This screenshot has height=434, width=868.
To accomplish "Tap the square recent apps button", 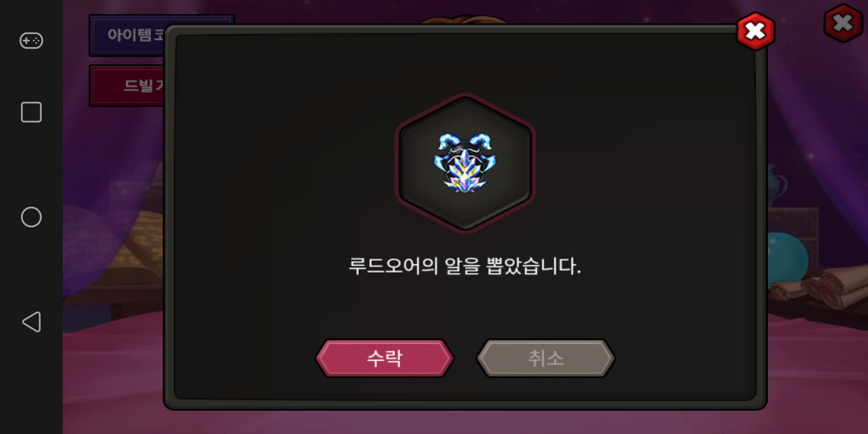I will click(x=31, y=112).
